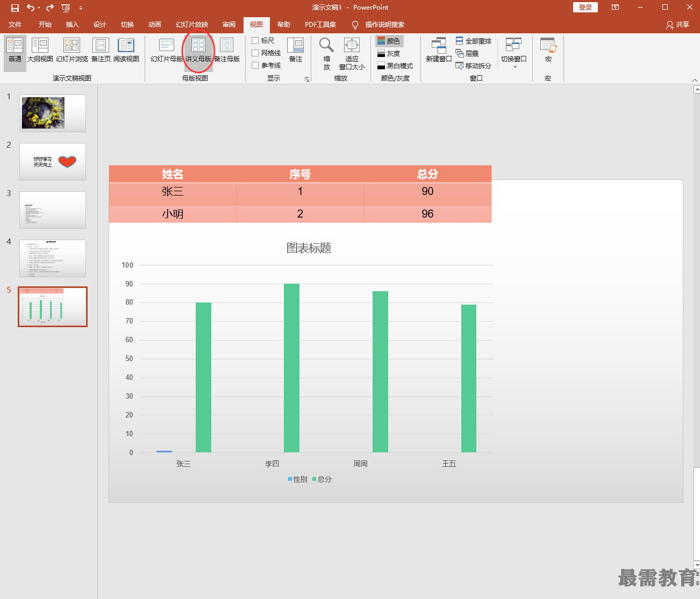Select slide 3 thumbnail
Viewport: 700px width, 599px height.
[53, 210]
